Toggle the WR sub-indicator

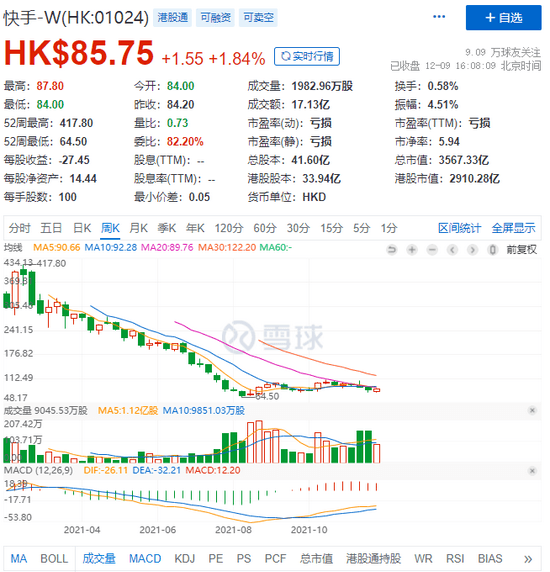(423, 559)
